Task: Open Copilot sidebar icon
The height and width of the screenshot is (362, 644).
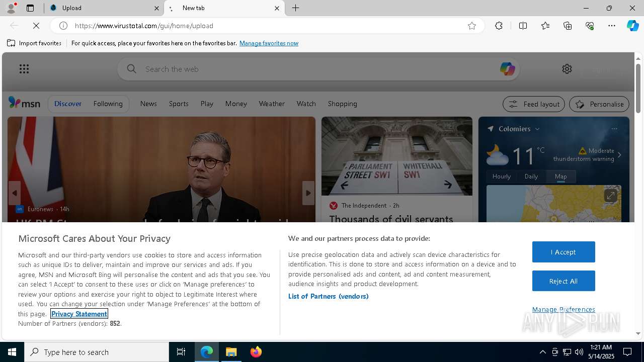Action: [632, 26]
